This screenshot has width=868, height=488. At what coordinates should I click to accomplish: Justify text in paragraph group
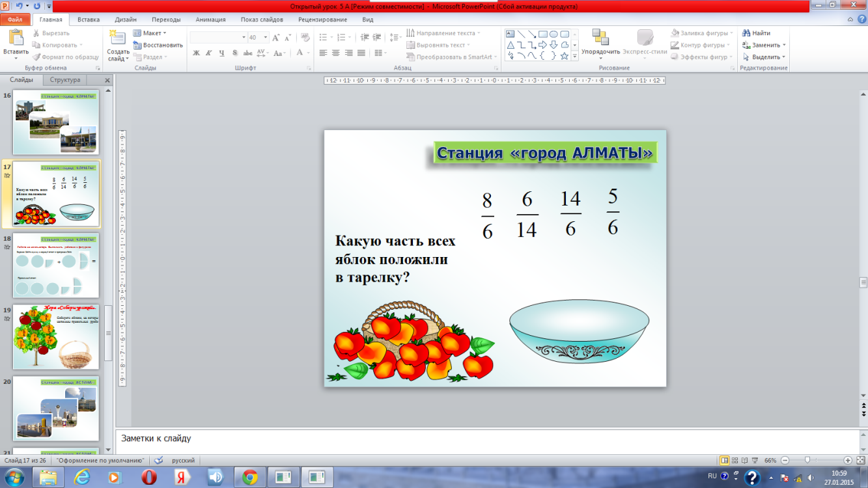point(361,53)
